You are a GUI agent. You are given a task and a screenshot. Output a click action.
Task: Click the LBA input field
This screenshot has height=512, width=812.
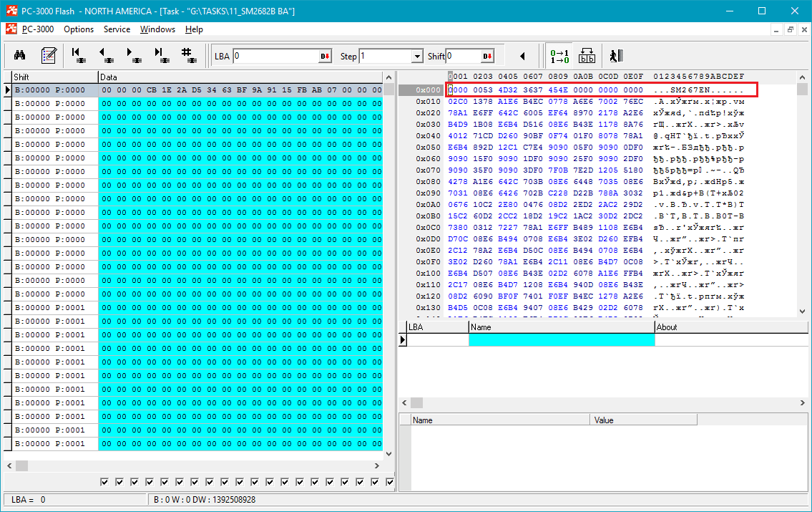277,56
